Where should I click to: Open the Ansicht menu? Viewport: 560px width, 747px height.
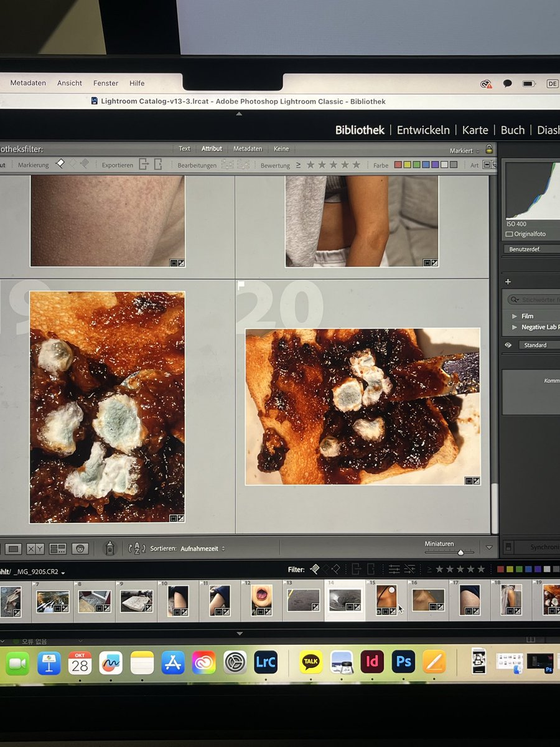[70, 83]
